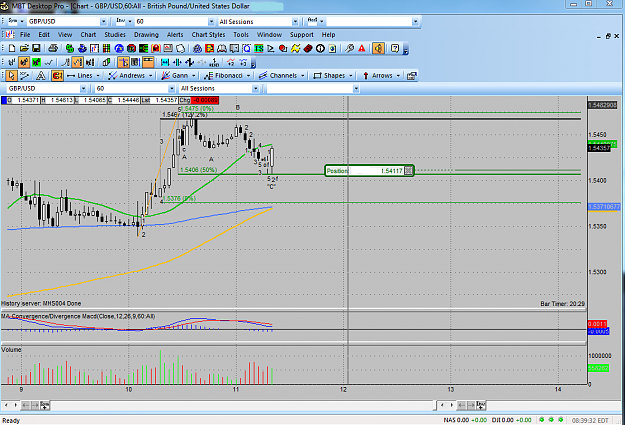Screen dimensions: 625x425
Task: Toggle the highlighted panel layout button
Action: pos(148,62)
